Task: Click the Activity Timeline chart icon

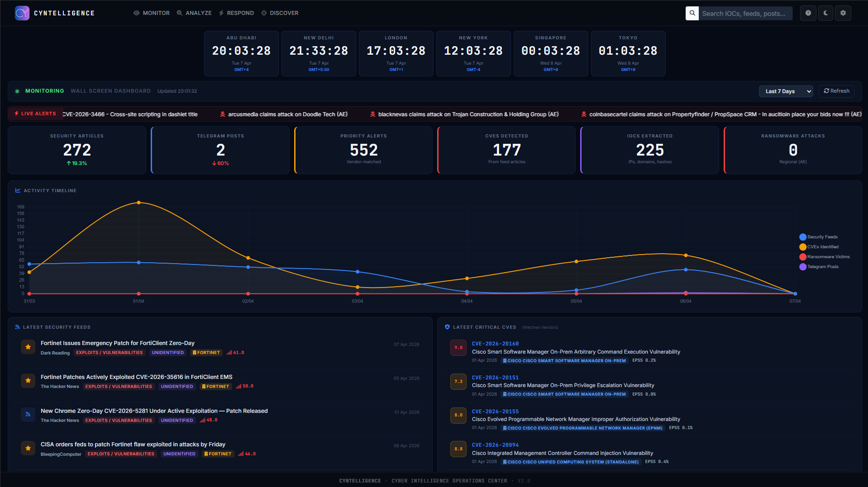Action: (x=18, y=190)
